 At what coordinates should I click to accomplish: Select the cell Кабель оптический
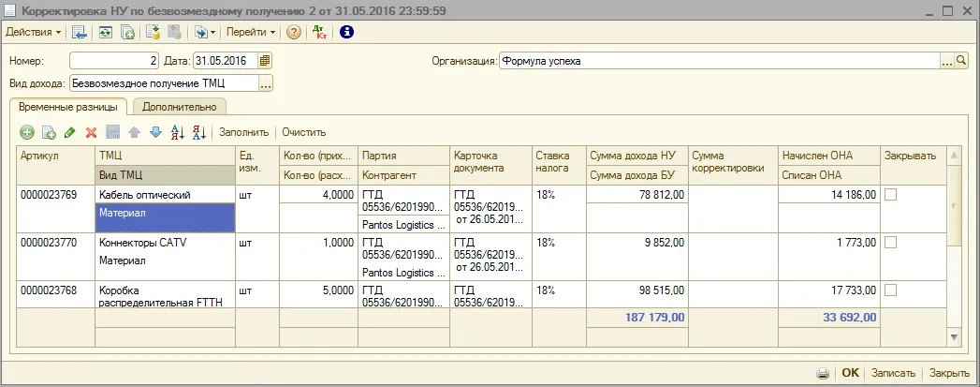pos(165,195)
